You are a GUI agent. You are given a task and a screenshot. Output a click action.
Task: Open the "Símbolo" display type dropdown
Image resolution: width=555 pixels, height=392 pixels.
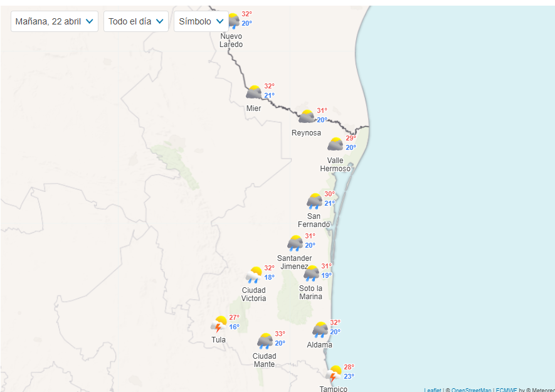(201, 21)
